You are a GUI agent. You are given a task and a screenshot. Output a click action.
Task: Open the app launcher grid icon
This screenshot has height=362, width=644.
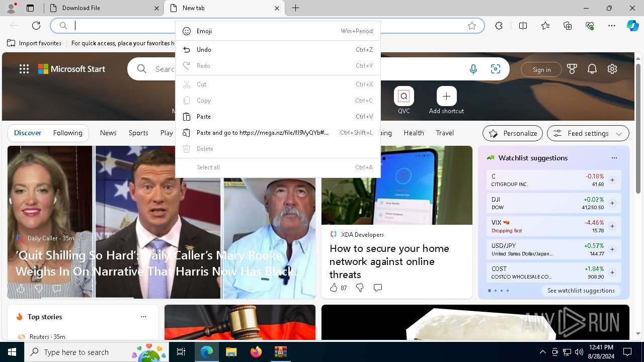(x=24, y=69)
